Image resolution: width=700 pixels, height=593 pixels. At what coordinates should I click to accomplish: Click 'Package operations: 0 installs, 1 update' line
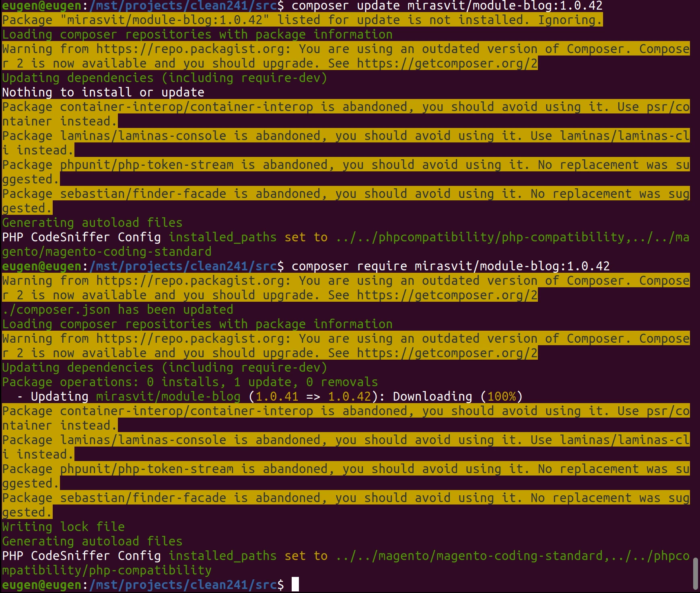click(x=190, y=382)
